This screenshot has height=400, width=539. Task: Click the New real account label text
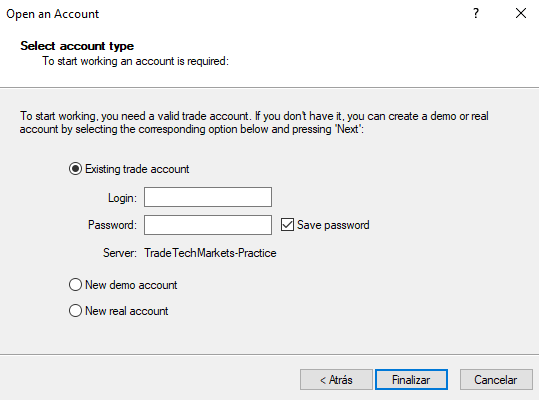126,311
